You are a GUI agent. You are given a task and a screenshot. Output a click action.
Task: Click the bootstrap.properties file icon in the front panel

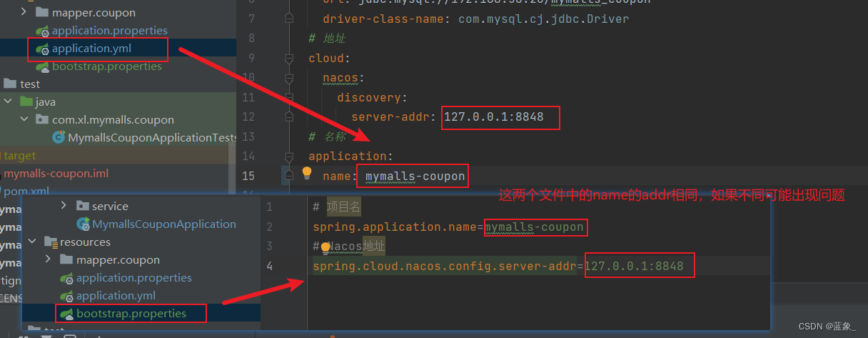point(67,314)
